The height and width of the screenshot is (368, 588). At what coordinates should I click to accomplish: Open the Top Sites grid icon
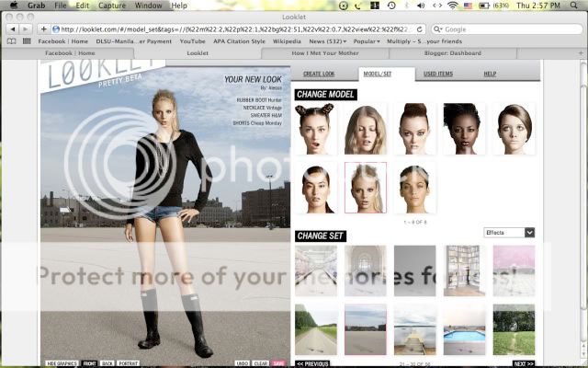click(x=27, y=41)
